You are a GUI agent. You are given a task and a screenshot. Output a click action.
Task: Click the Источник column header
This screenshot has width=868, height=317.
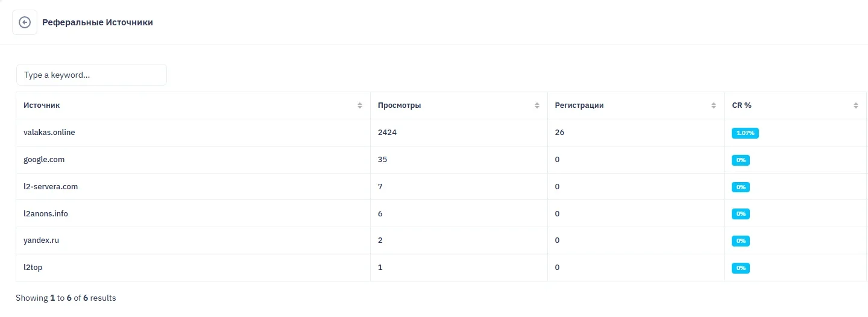tap(42, 105)
